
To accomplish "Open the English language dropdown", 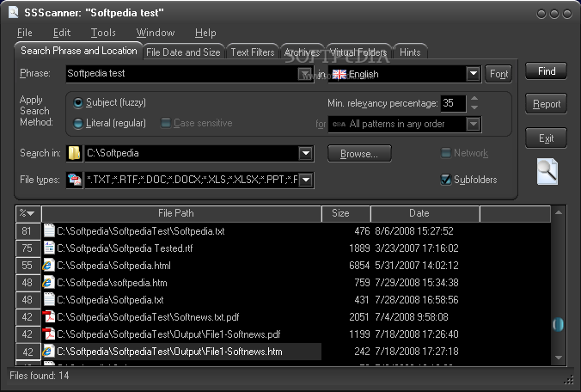I will 474,74.
